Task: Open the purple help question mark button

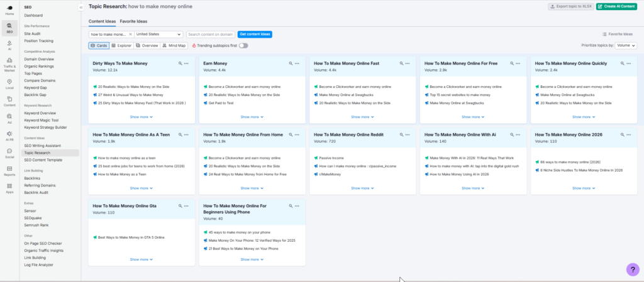Action: (633, 269)
